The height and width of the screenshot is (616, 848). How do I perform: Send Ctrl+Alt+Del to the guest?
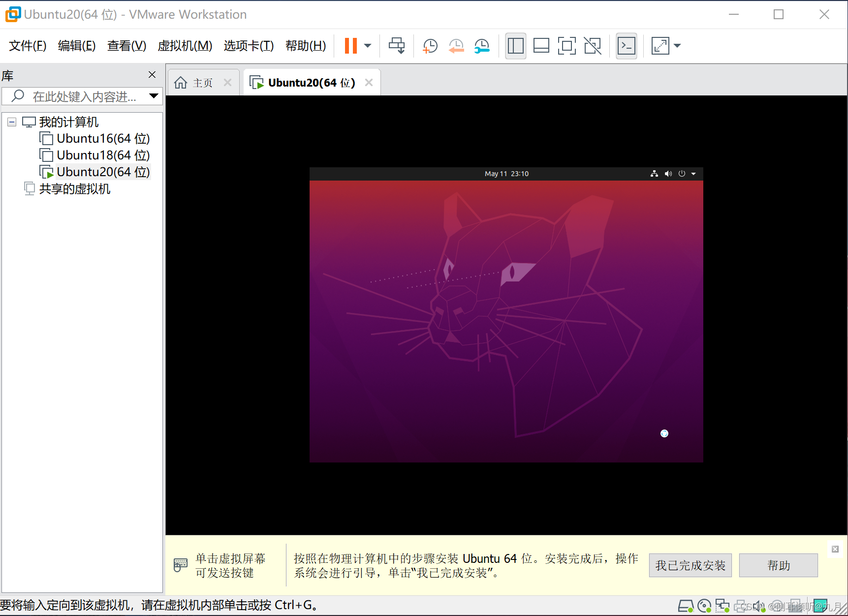(x=397, y=45)
